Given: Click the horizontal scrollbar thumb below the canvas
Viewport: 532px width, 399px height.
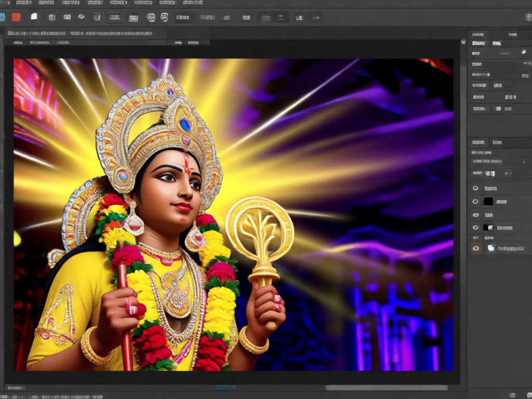Looking at the screenshot, I should 386,388.
